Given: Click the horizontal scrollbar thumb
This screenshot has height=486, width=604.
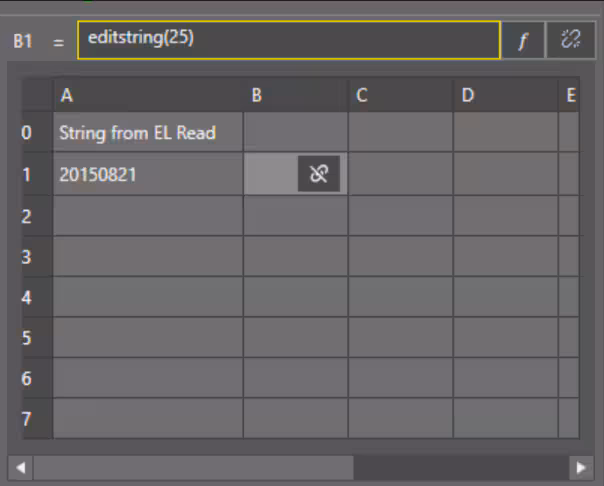Looking at the screenshot, I should (x=193, y=468).
